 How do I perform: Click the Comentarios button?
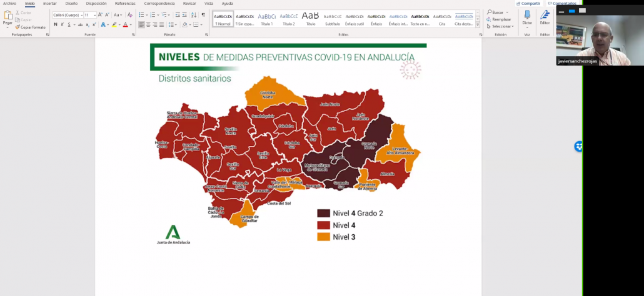coord(563,3)
